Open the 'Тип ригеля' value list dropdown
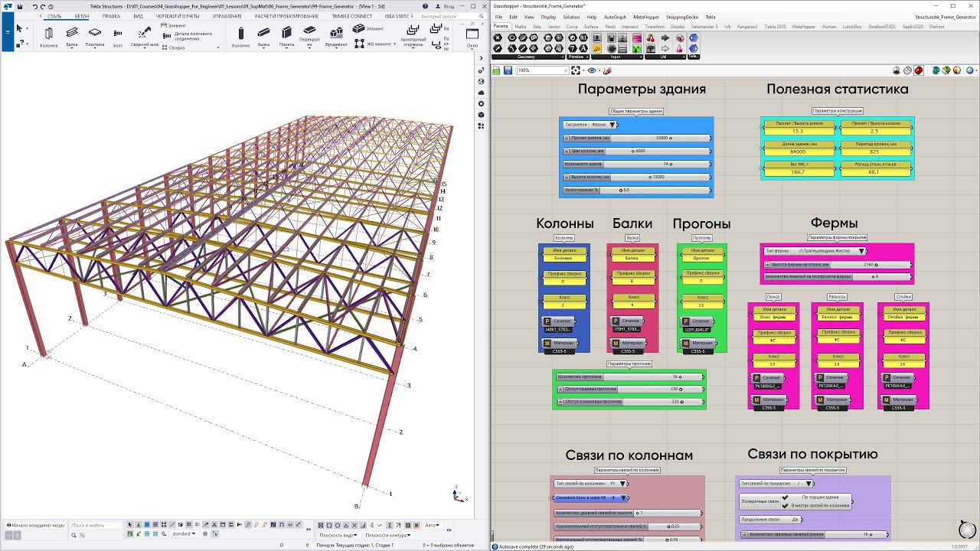This screenshot has width=980, height=551. point(612,125)
